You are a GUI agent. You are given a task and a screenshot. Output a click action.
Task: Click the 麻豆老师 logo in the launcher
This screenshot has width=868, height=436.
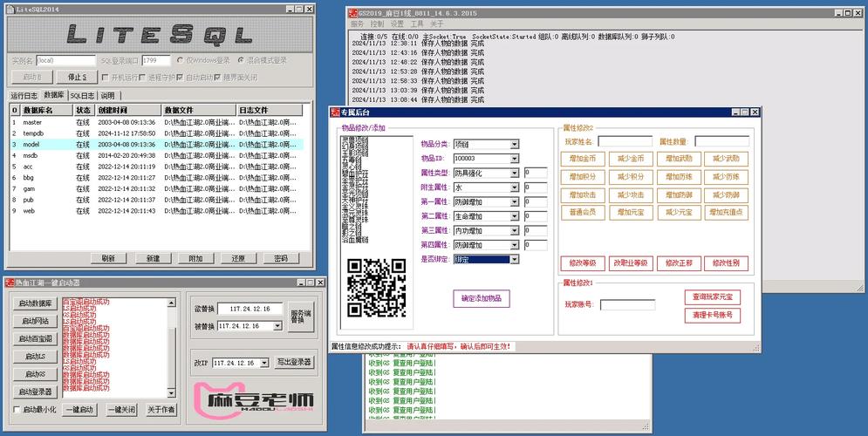255,399
